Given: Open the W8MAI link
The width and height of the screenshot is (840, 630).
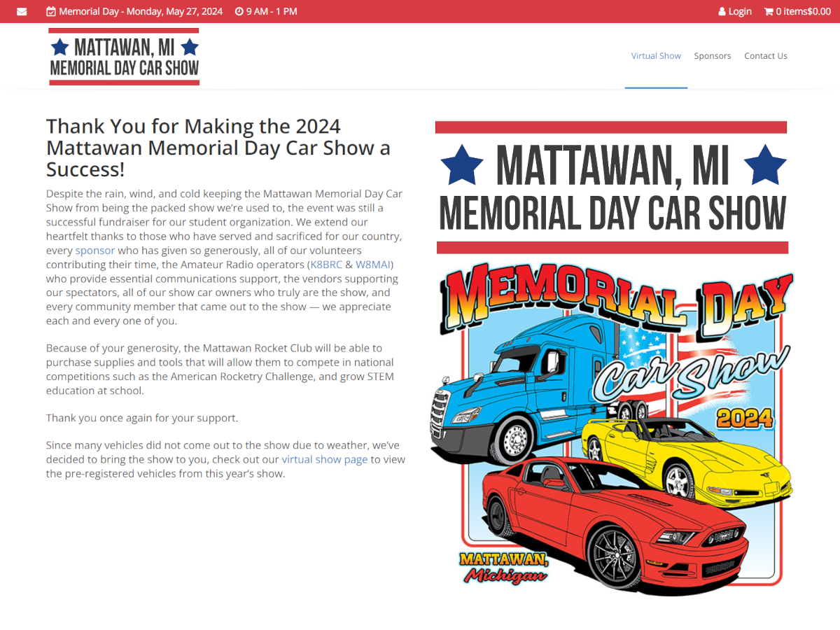Looking at the screenshot, I should 373,264.
